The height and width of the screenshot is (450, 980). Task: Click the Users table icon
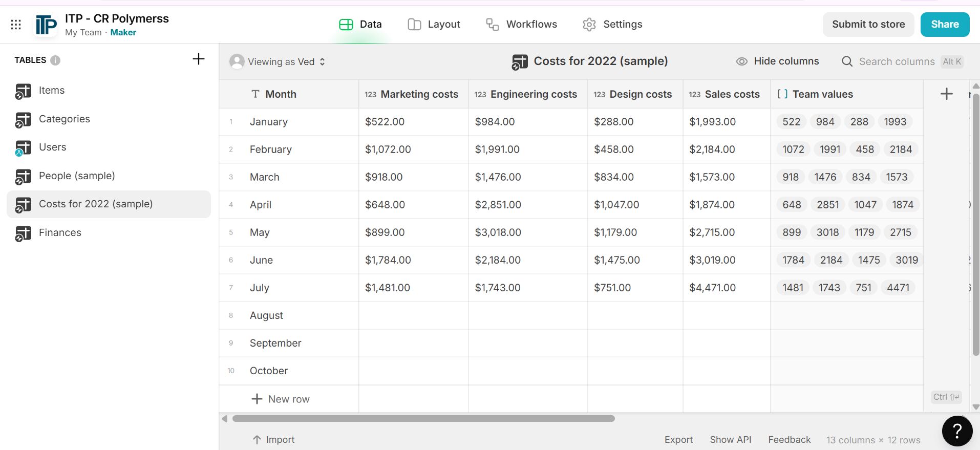23,148
